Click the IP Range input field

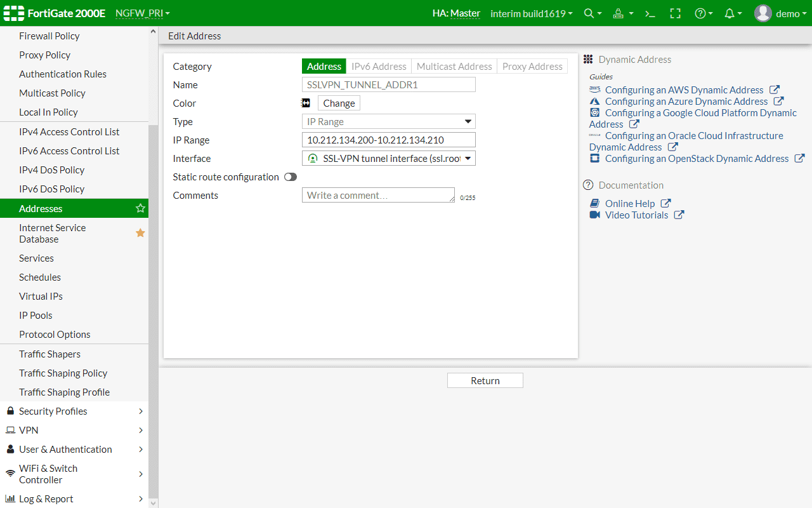[x=388, y=140]
